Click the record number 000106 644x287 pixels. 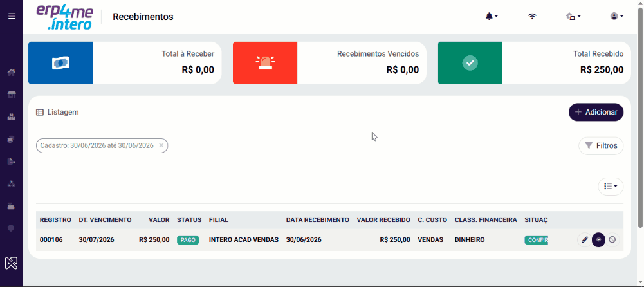(51, 240)
